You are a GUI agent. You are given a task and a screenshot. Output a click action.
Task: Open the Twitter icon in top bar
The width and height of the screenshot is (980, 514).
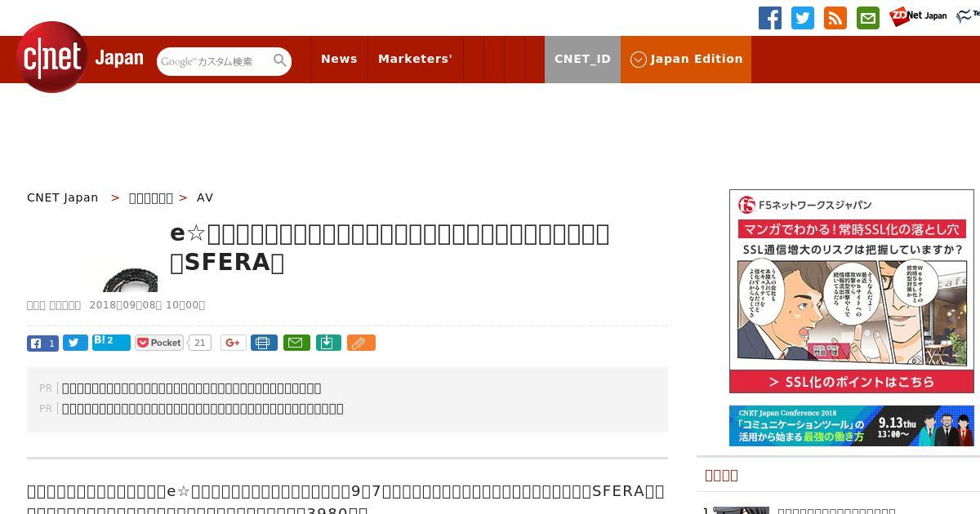[803, 18]
